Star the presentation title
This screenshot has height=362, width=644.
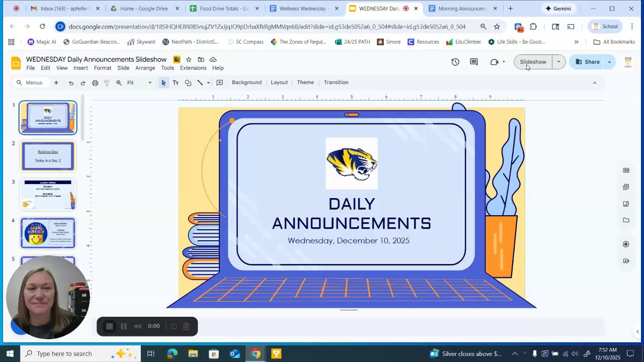tap(189, 59)
